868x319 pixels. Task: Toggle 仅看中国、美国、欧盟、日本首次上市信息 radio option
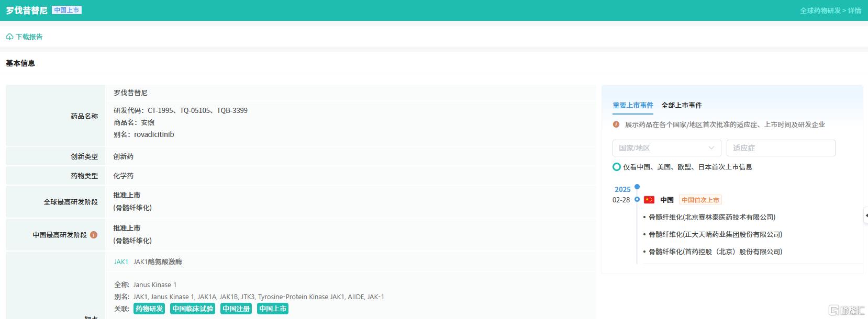(617, 167)
